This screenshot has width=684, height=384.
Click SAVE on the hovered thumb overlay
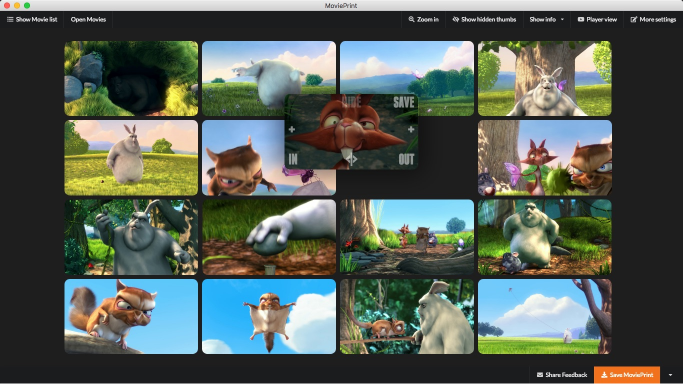pyautogui.click(x=404, y=103)
